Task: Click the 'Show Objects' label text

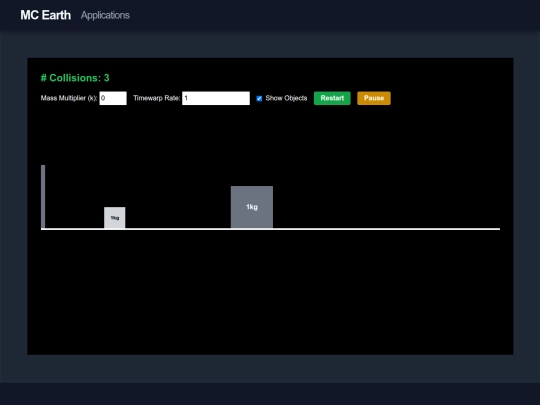Action: [x=286, y=98]
